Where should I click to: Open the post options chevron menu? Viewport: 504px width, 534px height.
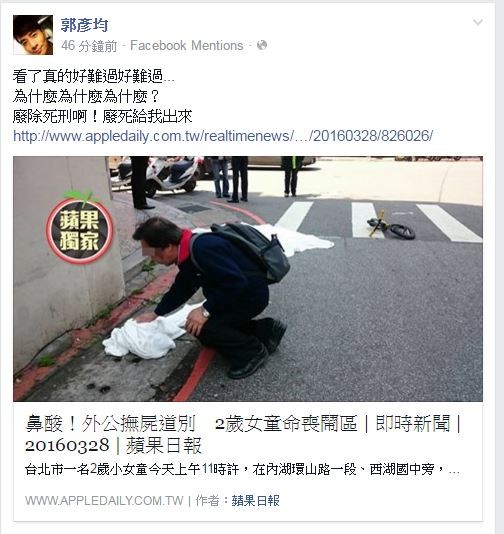pyautogui.click(x=478, y=22)
